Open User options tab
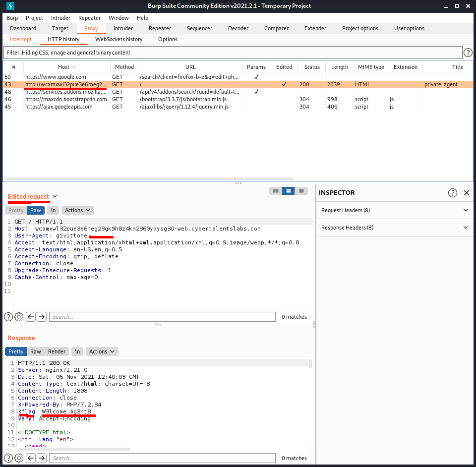 coord(409,28)
